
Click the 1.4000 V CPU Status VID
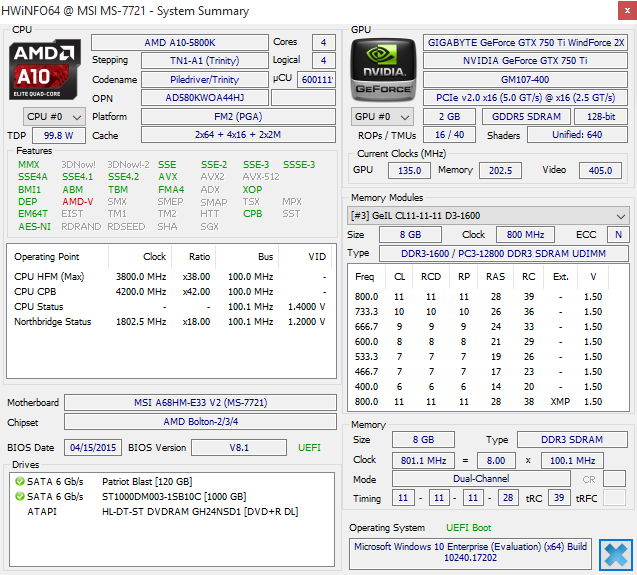(306, 307)
